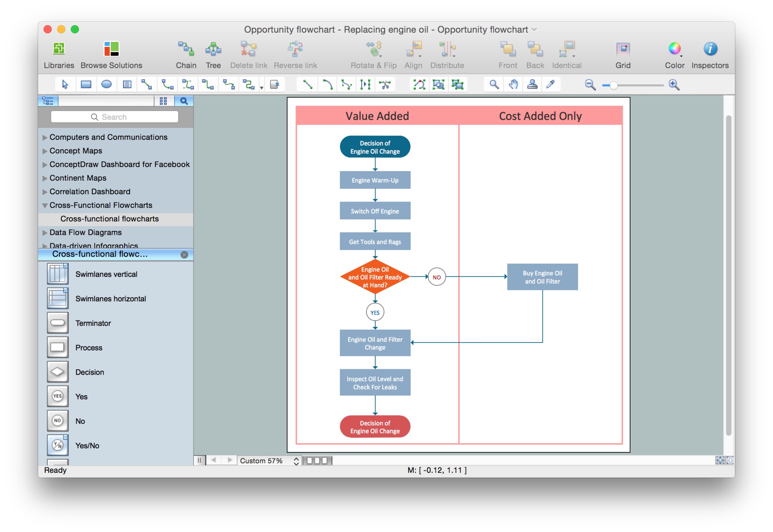Viewport: 773px width, 532px height.
Task: Expand Computers and Communications category
Action: tap(45, 137)
